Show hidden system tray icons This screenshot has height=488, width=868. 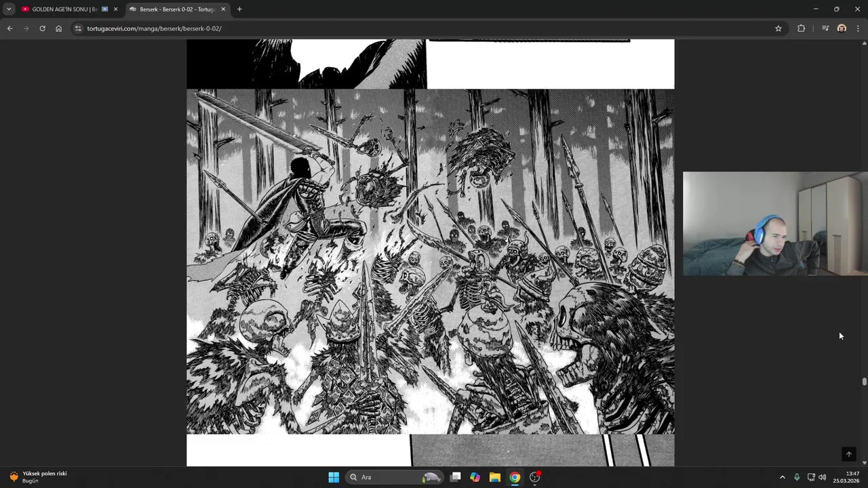[782, 477]
